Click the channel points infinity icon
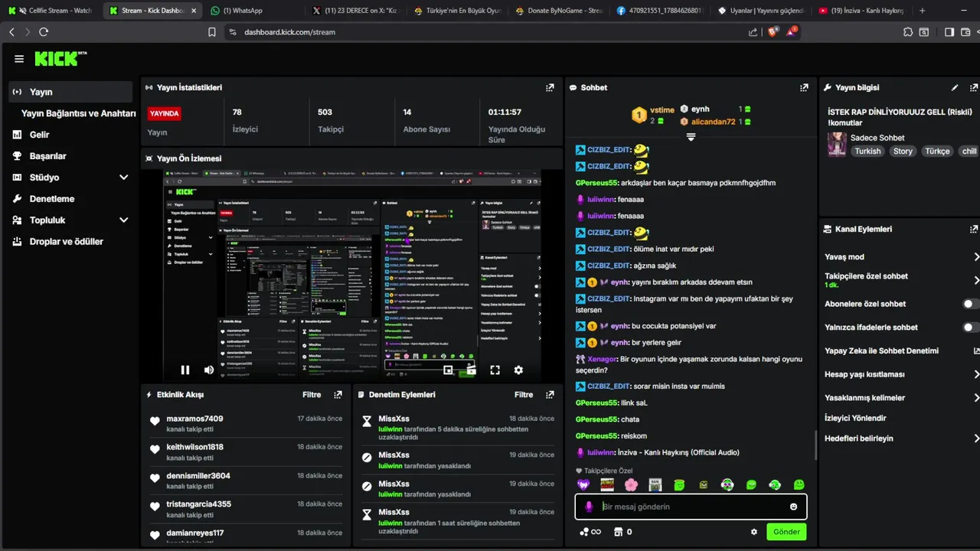This screenshot has width=980, height=551. pyautogui.click(x=590, y=532)
